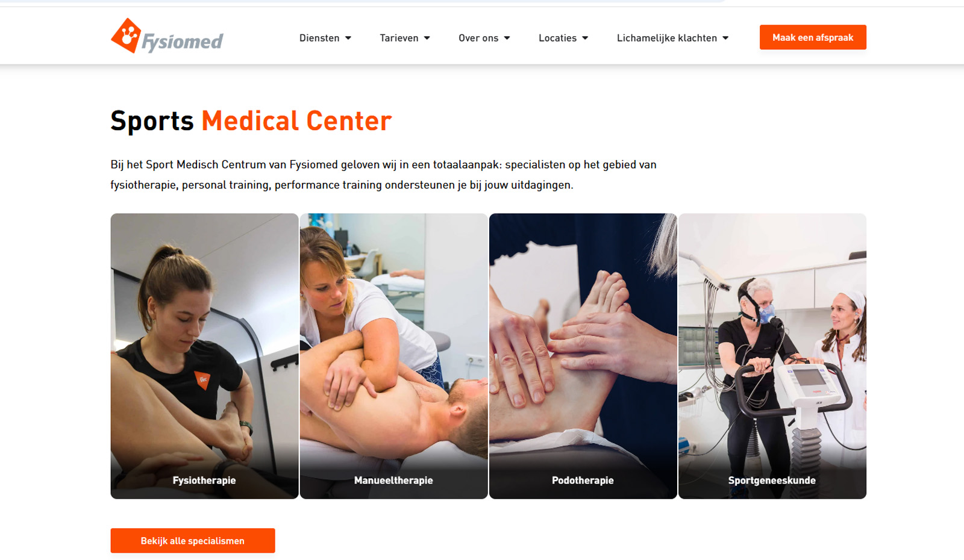Click the Sportgeneeskunde card label
Viewport: 964px width, 560px height.
[772, 481]
